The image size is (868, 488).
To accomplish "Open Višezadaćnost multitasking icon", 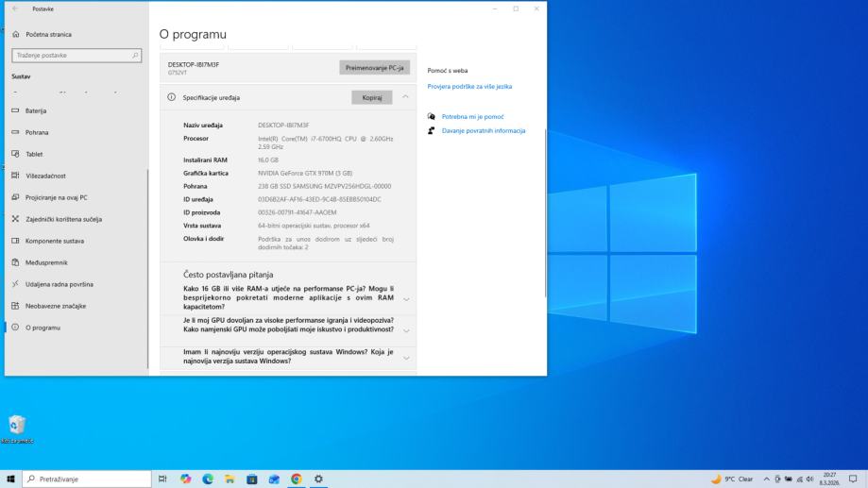I will point(15,176).
